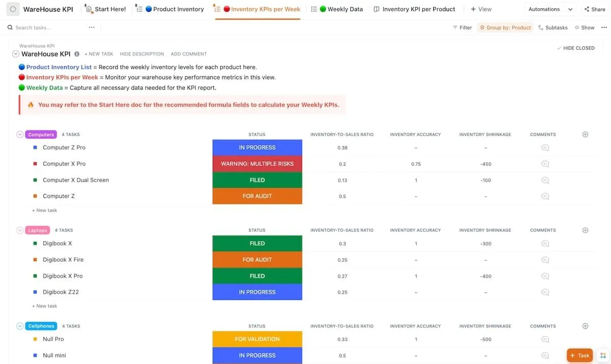Click HIDE DESCRIPTION
The height and width of the screenshot is (364, 611).
pos(142,54)
